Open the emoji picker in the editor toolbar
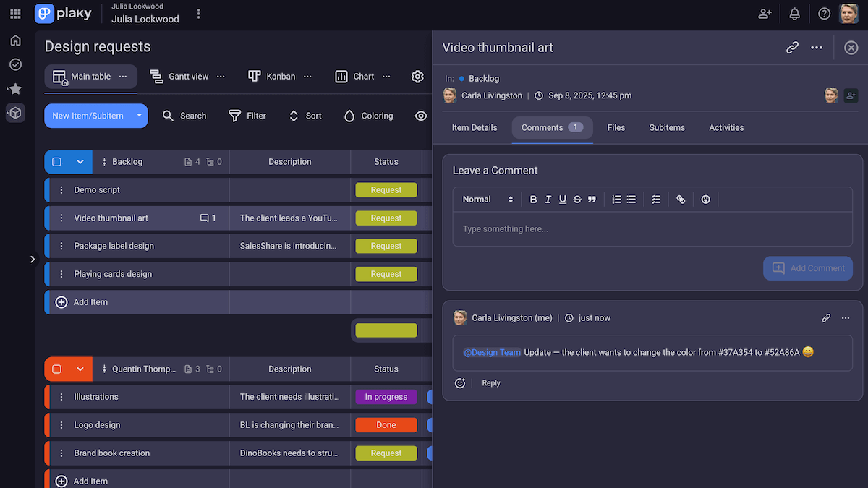This screenshot has width=868, height=488. 705,200
